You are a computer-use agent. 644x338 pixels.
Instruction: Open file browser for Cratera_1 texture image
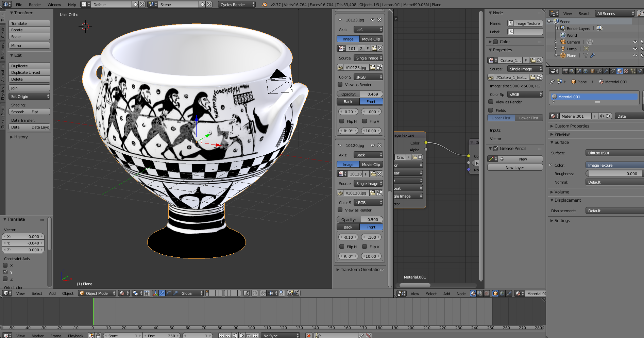click(533, 78)
